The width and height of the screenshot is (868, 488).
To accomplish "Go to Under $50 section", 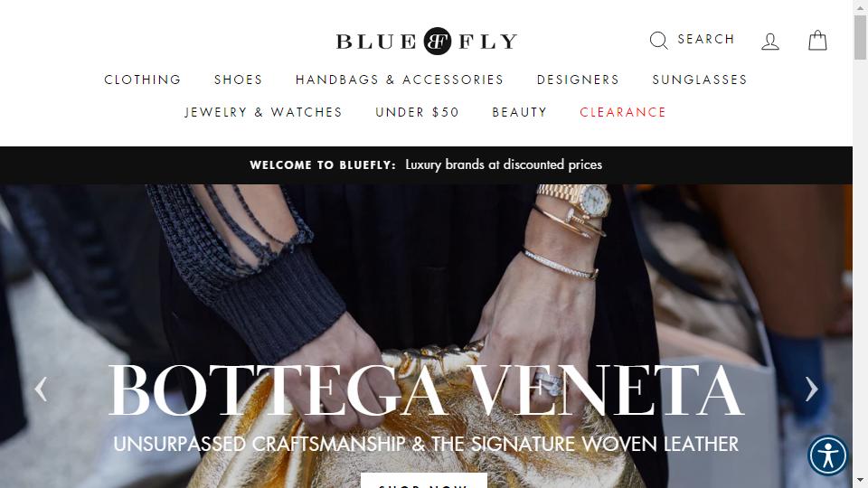I will (418, 112).
